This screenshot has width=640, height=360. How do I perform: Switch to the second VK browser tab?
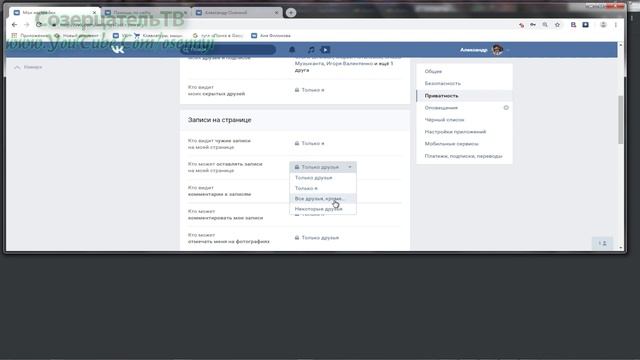146,13
